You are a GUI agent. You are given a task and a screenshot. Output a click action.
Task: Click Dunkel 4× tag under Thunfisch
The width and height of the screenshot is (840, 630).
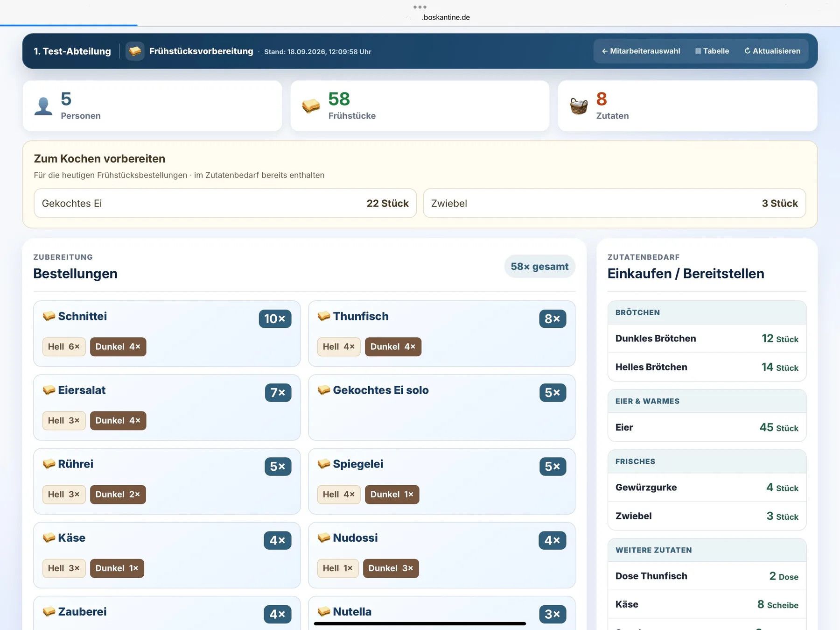click(393, 347)
